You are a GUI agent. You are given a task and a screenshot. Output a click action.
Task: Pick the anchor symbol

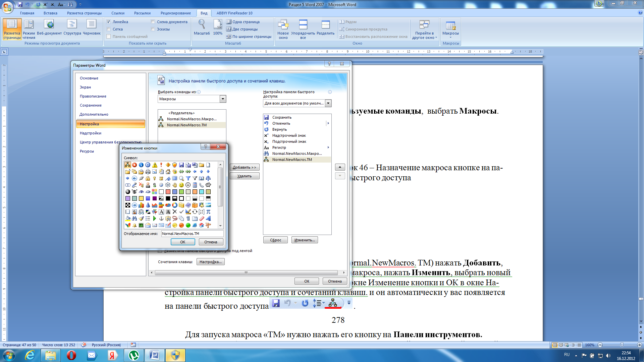[161, 219]
